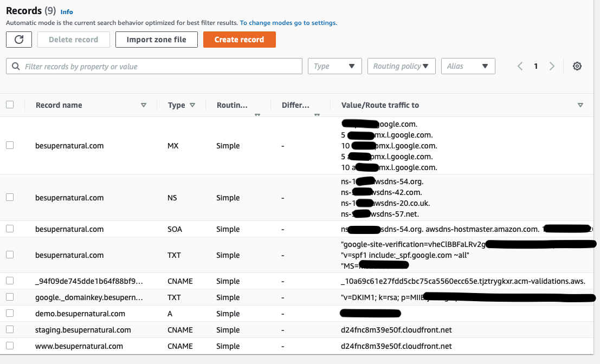This screenshot has height=364, width=600.
Task: Focus the filter records search field
Action: 154,66
